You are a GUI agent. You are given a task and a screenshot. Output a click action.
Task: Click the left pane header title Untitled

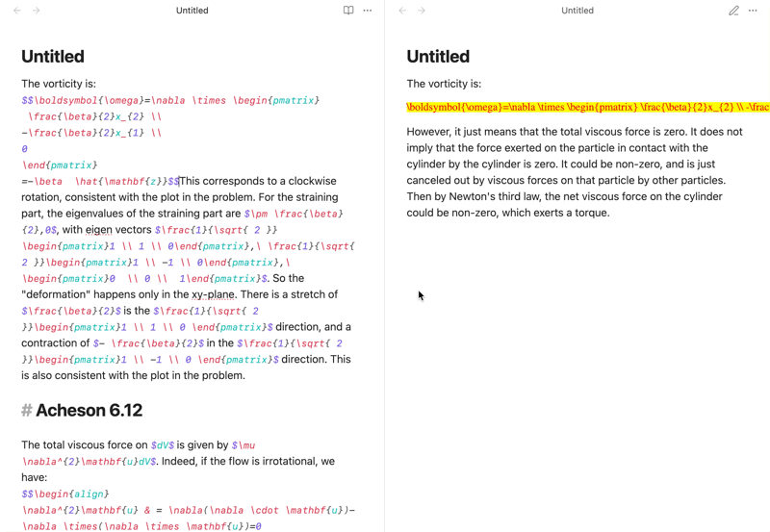[192, 11]
